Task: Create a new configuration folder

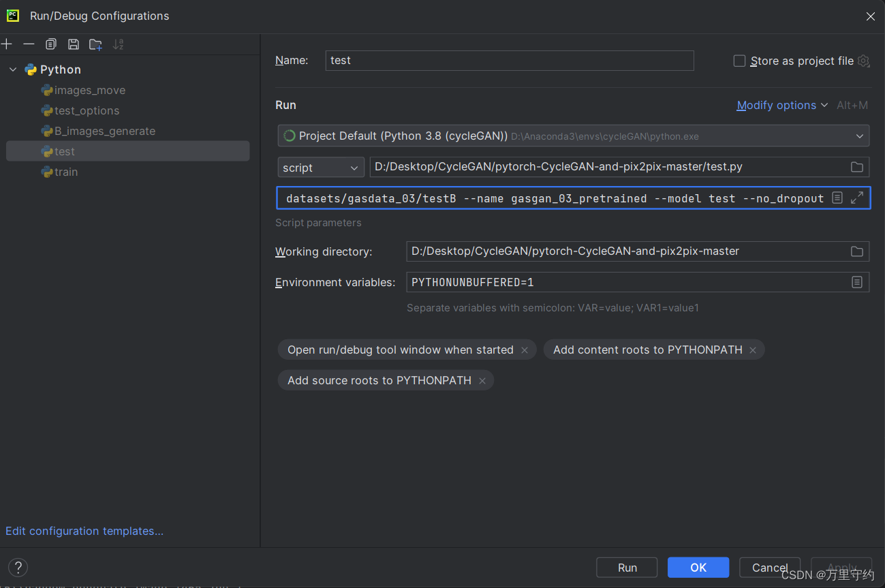Action: click(95, 44)
